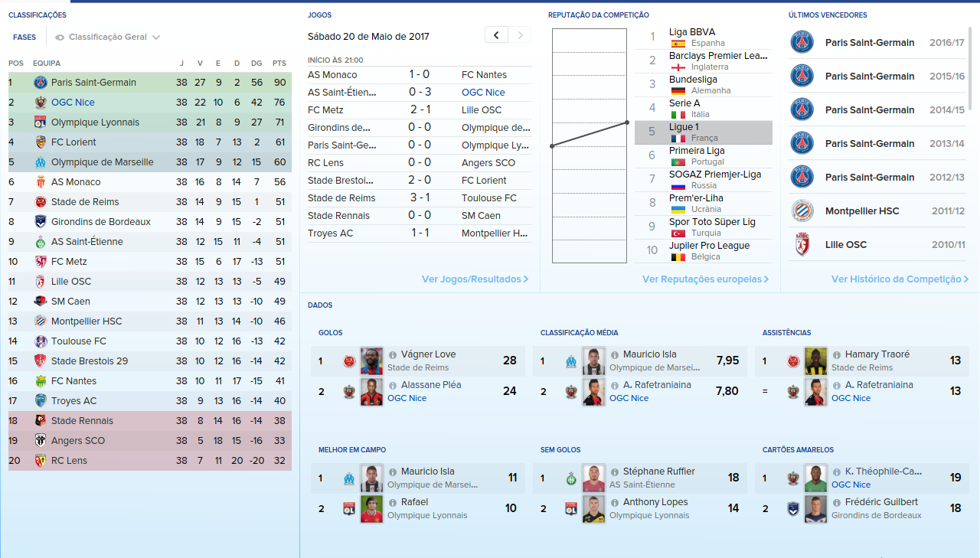Click the Paris Saint-Germain crest in league table
The height and width of the screenshot is (558, 980).
click(41, 82)
